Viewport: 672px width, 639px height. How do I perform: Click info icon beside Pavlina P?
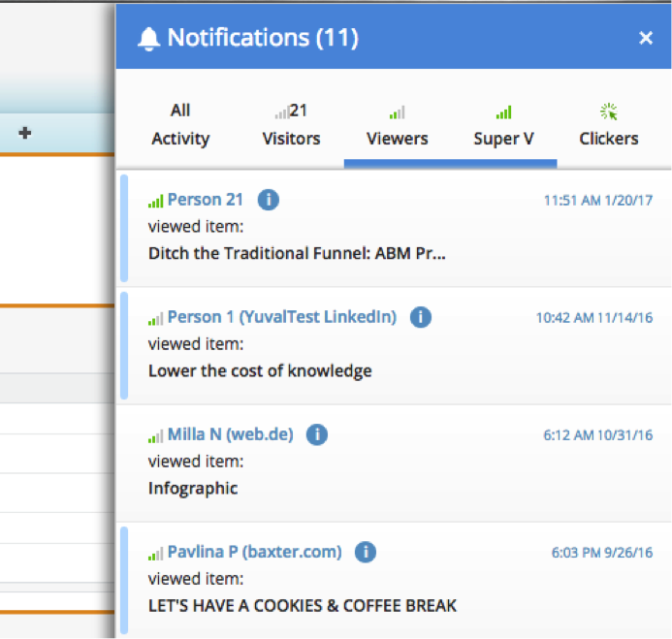click(x=366, y=552)
